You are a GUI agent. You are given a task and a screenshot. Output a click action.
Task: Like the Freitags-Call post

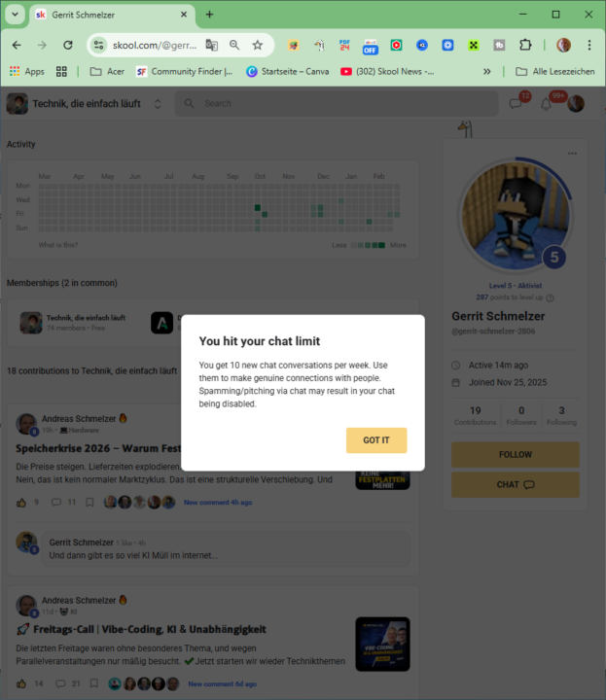point(21,683)
